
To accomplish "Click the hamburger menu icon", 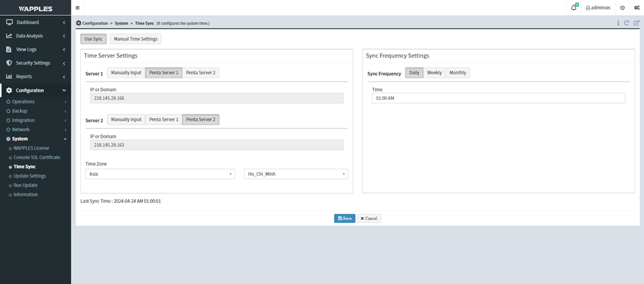I will (77, 8).
